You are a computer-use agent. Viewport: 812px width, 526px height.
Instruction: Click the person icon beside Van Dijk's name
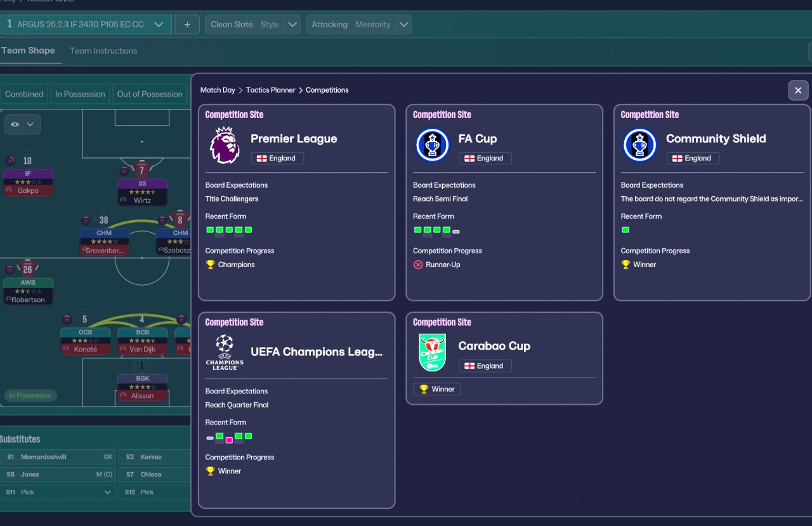123,349
